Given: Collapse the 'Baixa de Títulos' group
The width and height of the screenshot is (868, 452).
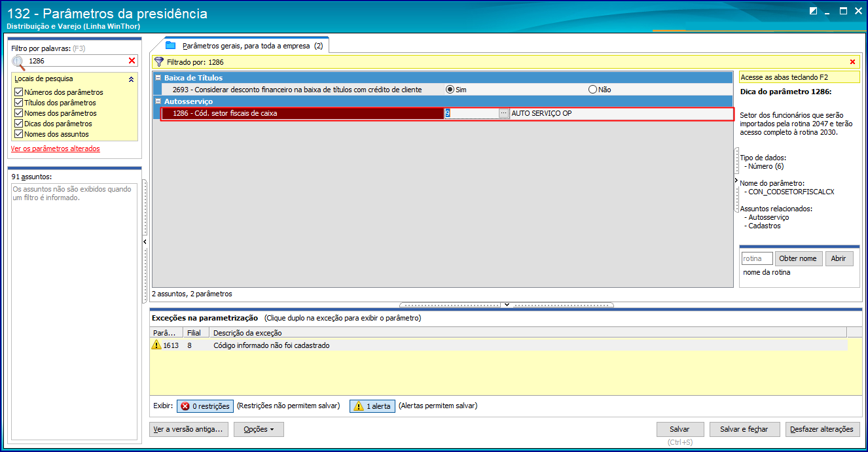Looking at the screenshot, I should point(158,78).
